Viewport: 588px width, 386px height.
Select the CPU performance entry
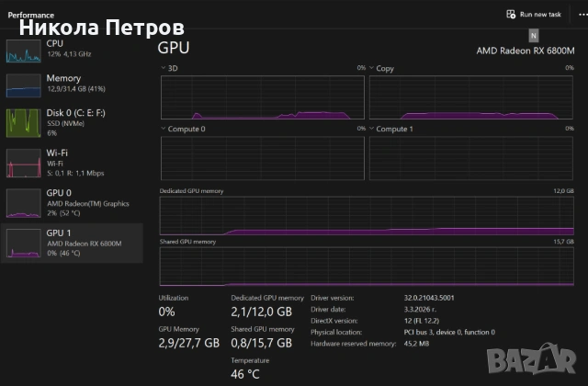(x=72, y=51)
